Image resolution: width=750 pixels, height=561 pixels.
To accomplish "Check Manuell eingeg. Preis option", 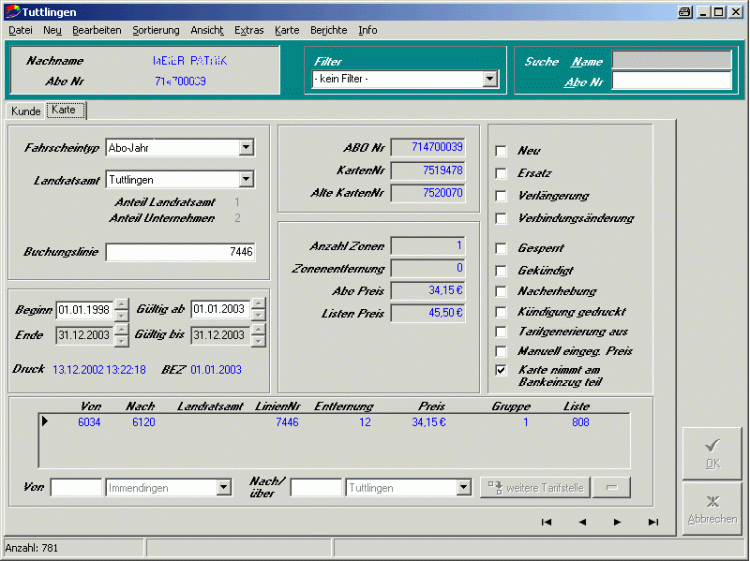I will (x=501, y=352).
